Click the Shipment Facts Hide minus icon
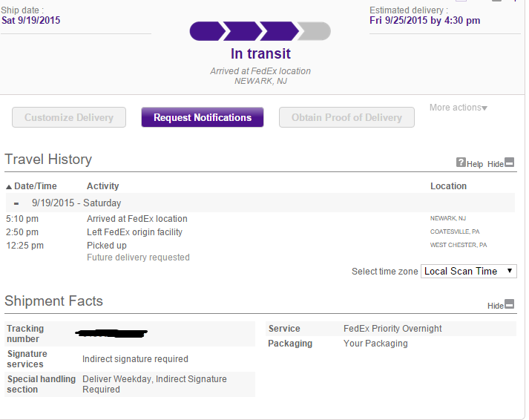 click(509, 304)
